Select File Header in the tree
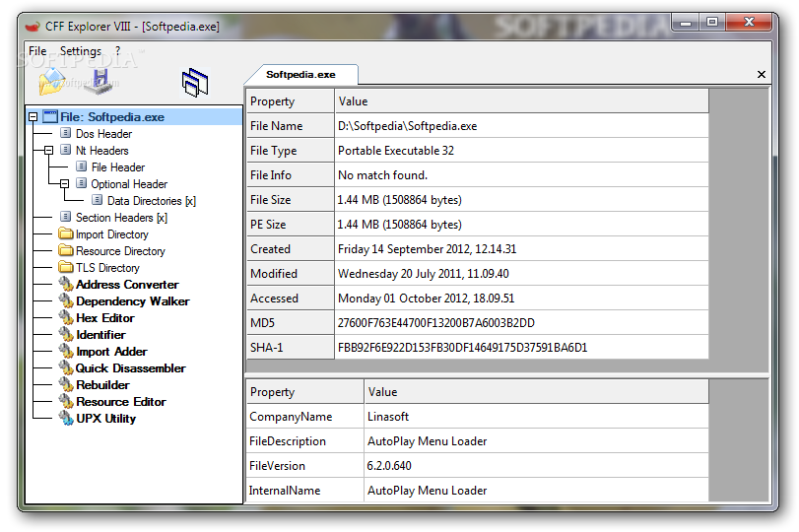Viewport: 799px width, 532px height. point(118,167)
